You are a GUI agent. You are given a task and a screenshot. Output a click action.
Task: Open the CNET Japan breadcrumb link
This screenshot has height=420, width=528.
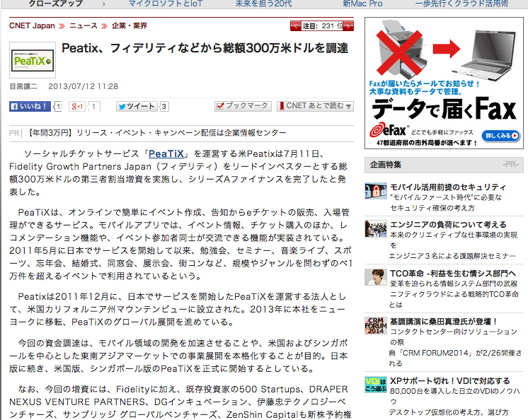point(32,26)
